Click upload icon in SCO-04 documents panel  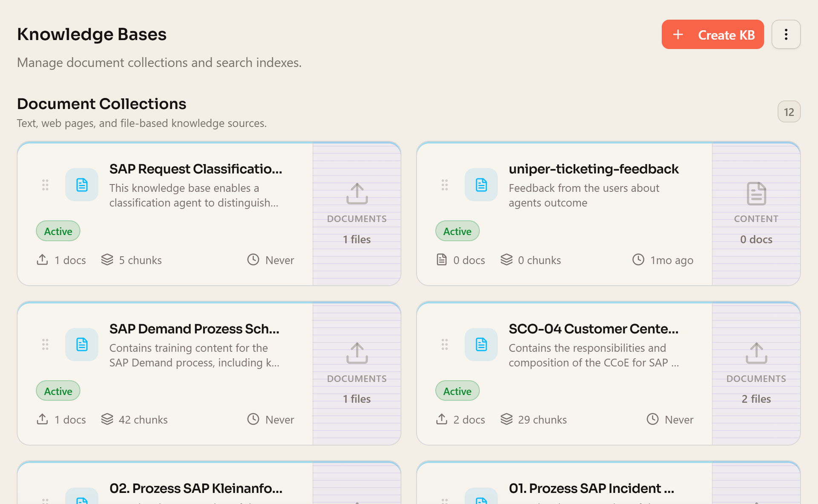756,353
